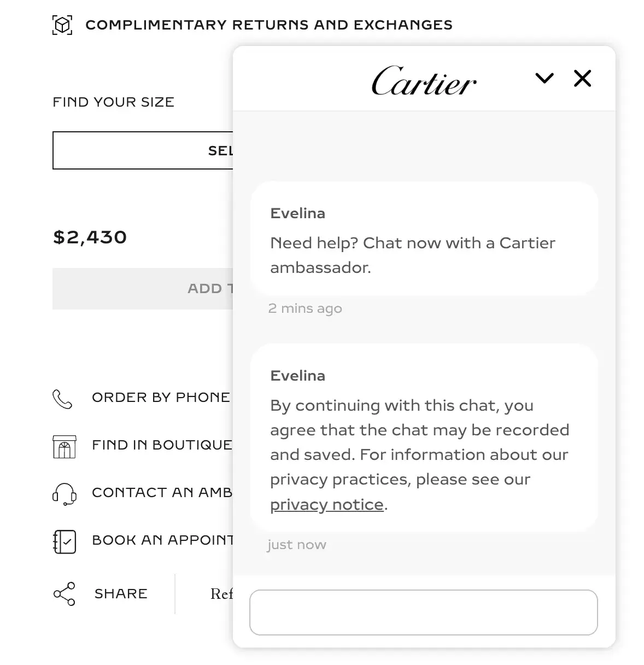Click the boutique storefront icon
The width and height of the screenshot is (644, 665).
click(x=64, y=446)
